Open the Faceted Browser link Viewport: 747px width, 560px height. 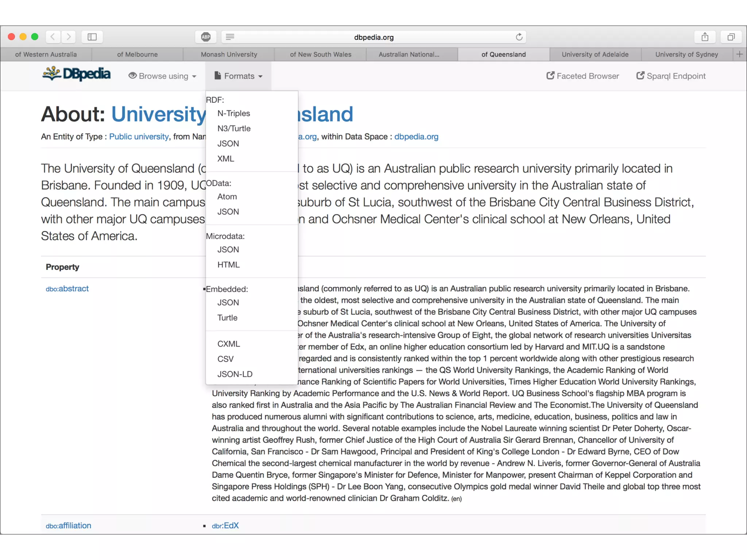click(x=583, y=76)
